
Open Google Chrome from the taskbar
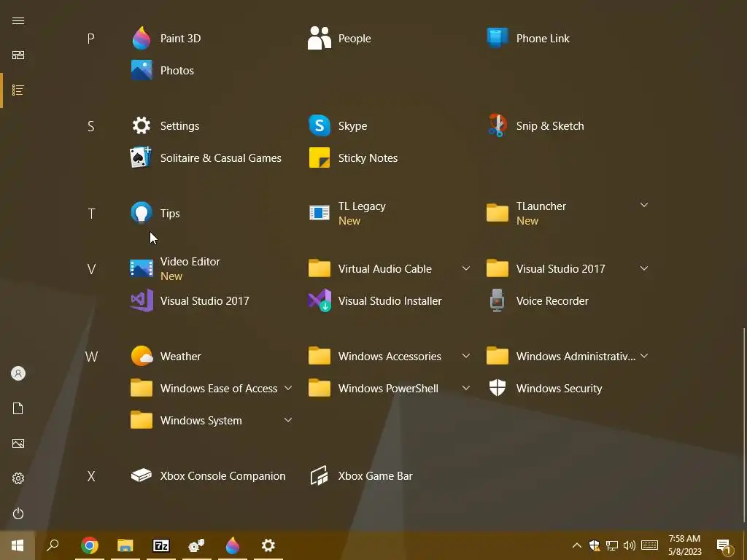tap(90, 545)
